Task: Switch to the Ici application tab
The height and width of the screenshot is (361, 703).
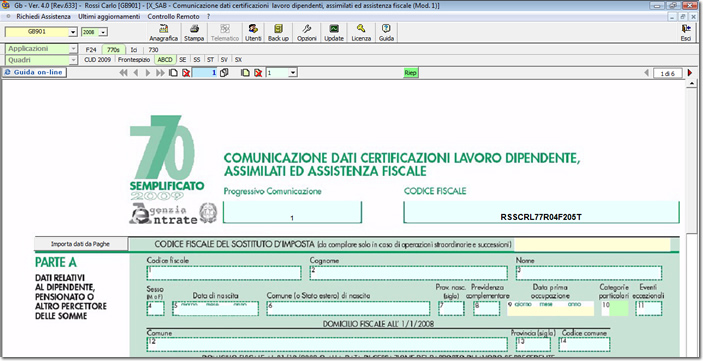Action: [134, 50]
